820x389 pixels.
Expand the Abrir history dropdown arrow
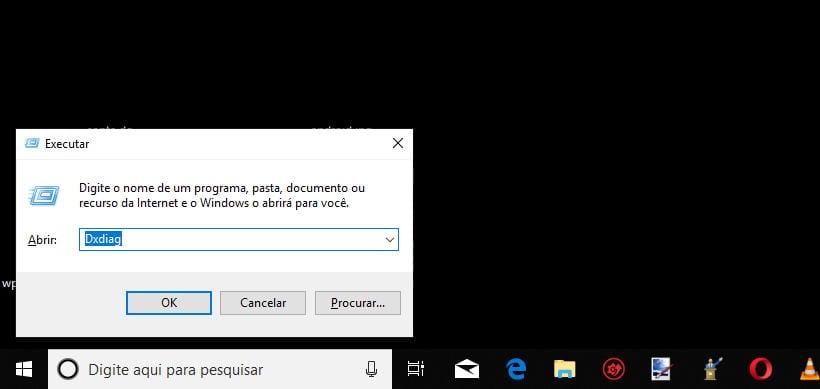tap(390, 239)
